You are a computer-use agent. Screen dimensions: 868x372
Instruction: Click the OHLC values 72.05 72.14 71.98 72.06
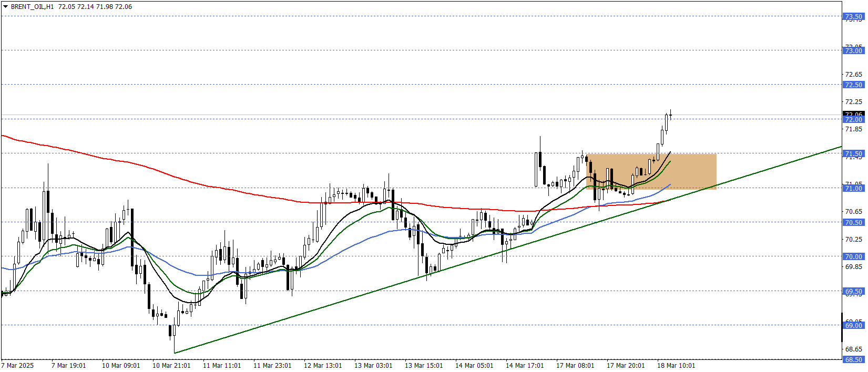95,7
